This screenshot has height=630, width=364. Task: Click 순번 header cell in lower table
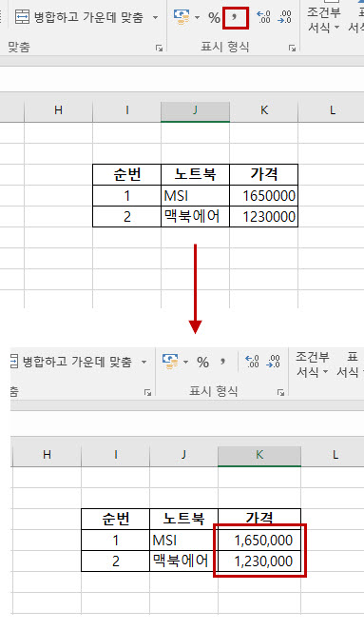[x=116, y=519]
